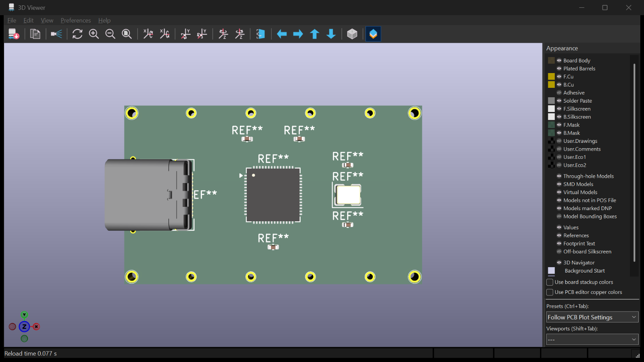This screenshot has height=362, width=644.
Task: Rotate X clockwise toolbar icon
Action: [148, 34]
